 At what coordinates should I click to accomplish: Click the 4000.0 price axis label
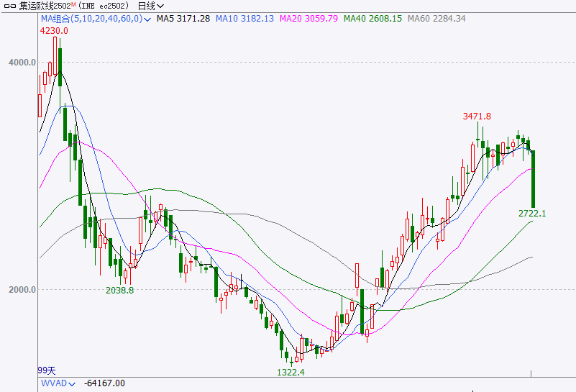tap(23, 63)
